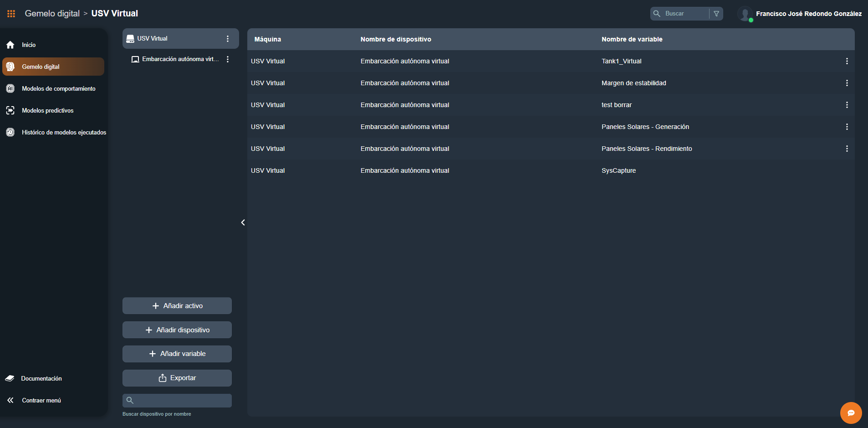Click the Añadir variable button
This screenshot has height=428, width=868.
coord(177,354)
